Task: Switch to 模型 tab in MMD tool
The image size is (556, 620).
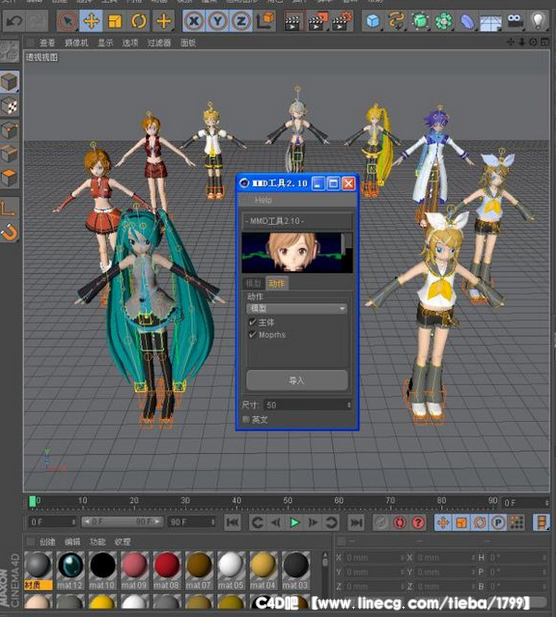Action: pyautogui.click(x=253, y=283)
